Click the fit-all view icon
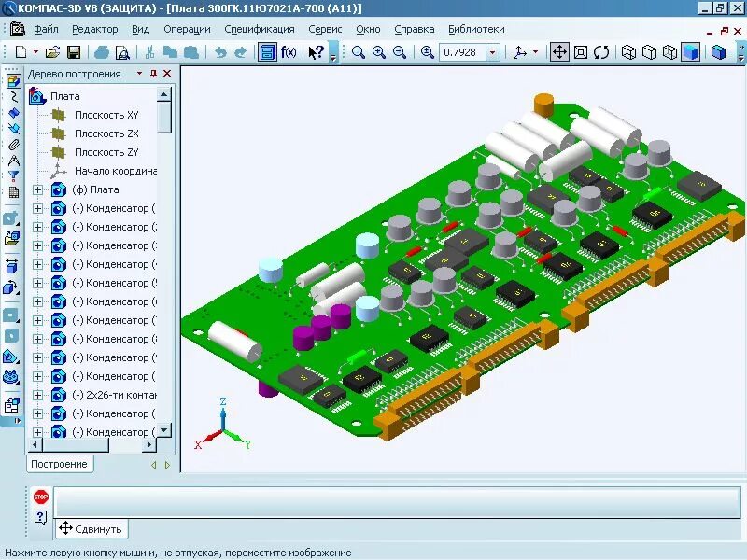Viewport: 747px width, 560px height. [581, 52]
